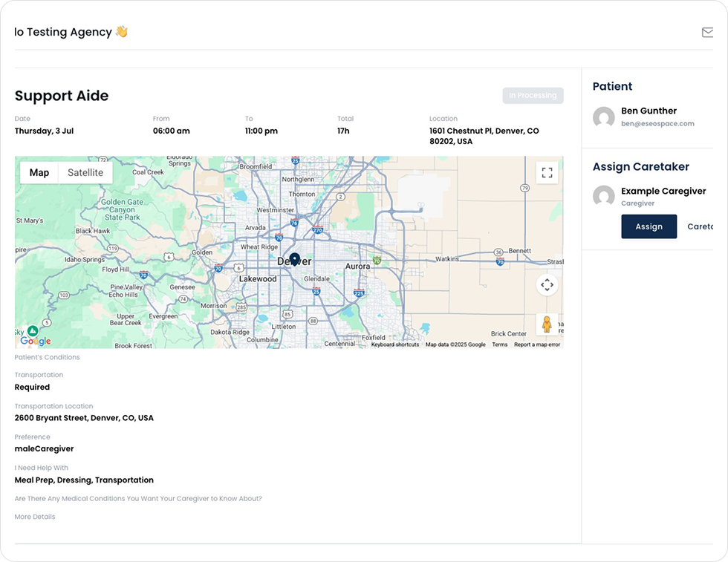Open Keyboard shortcuts on the map
This screenshot has height=562, width=728.
[395, 344]
